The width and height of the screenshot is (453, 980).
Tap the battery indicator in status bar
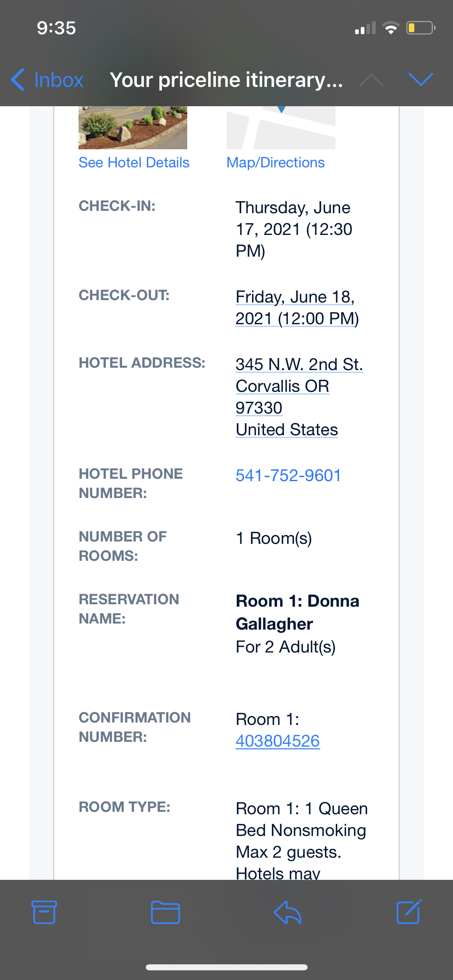420,28
